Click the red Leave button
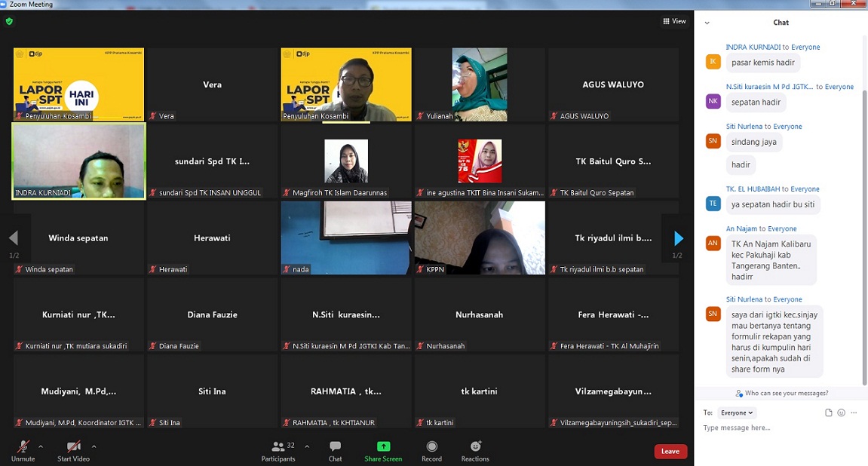 click(670, 451)
